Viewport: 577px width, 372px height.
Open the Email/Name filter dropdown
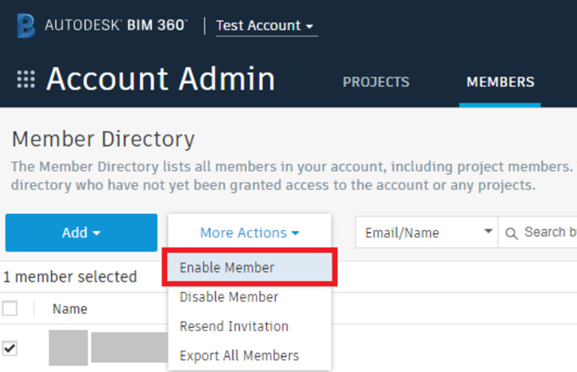(426, 233)
